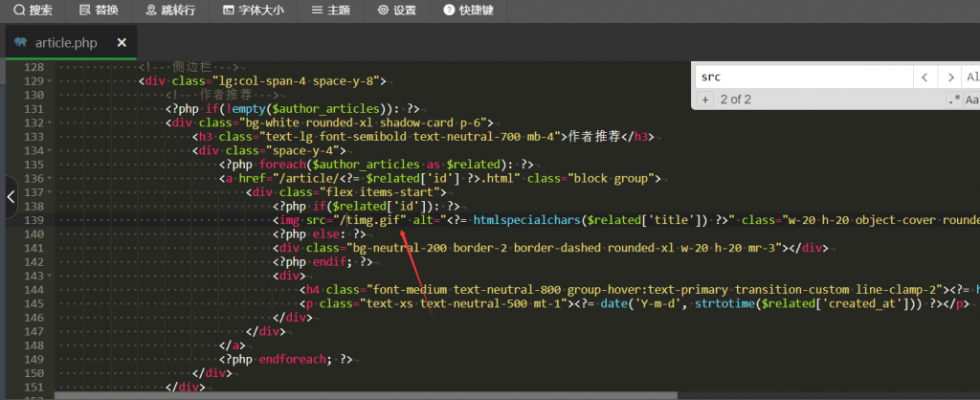Jump to next search match
Viewport: 980px width, 400px height.
coord(949,77)
